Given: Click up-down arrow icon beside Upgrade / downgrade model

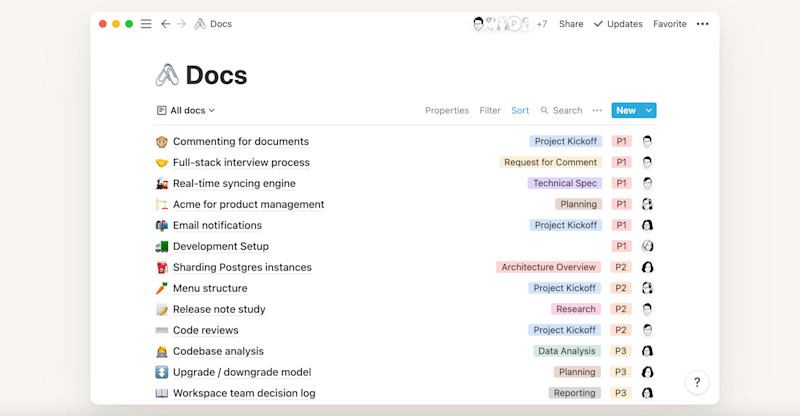Looking at the screenshot, I should (162, 372).
